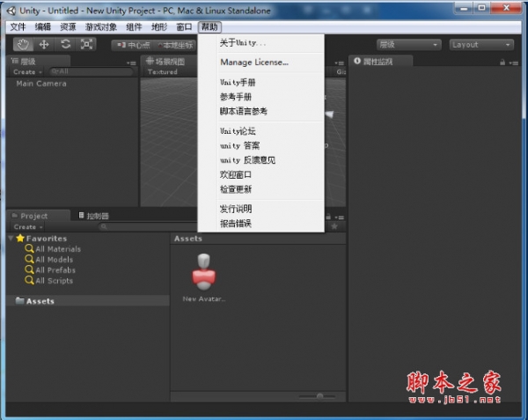Open the scene view panel options icon
Image resolution: width=528 pixels, height=420 pixels.
[339, 63]
